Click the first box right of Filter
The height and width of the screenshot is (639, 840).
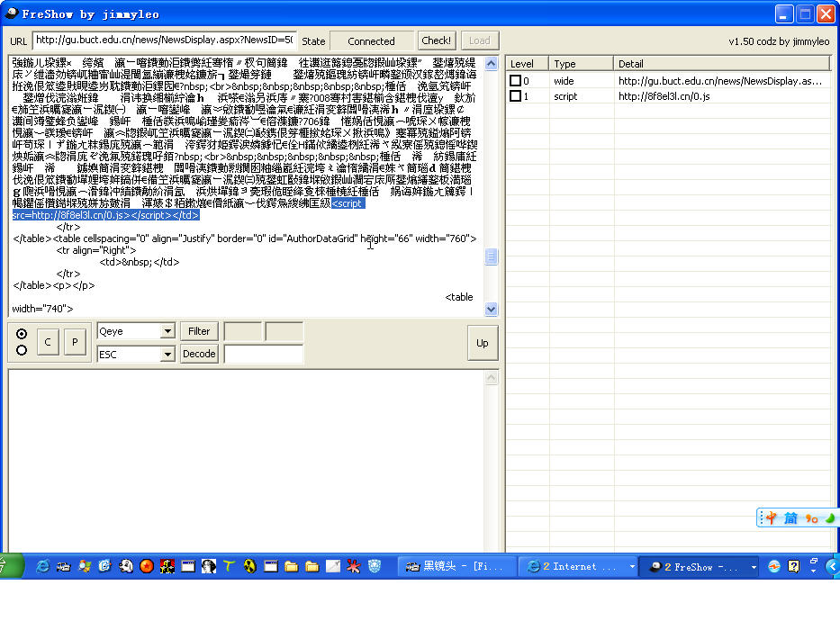pos(243,331)
